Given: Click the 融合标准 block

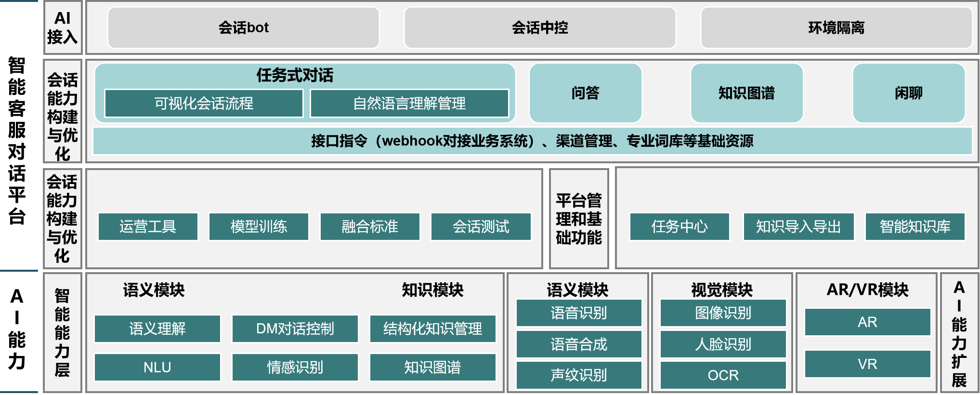Looking at the screenshot, I should pyautogui.click(x=370, y=226).
